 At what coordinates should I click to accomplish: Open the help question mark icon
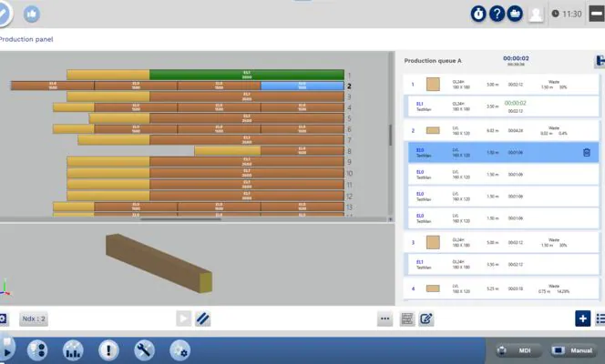tap(497, 14)
